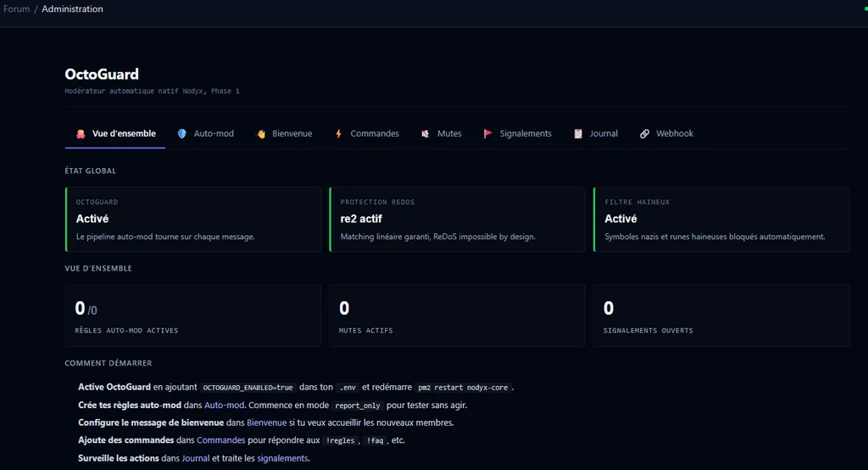
Task: Click the Modérateur automatique natif subtitle
Action: point(153,91)
